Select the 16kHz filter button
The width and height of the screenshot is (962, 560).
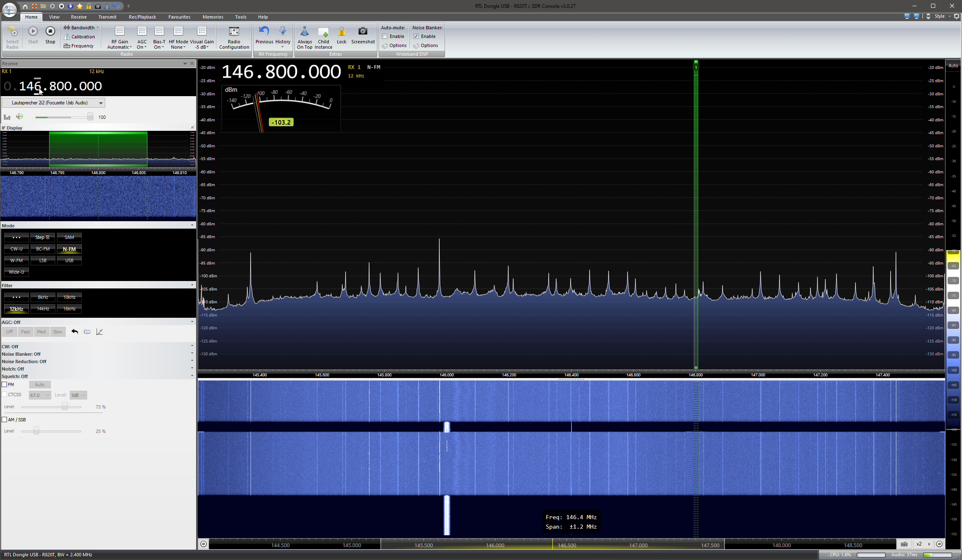pyautogui.click(x=69, y=309)
